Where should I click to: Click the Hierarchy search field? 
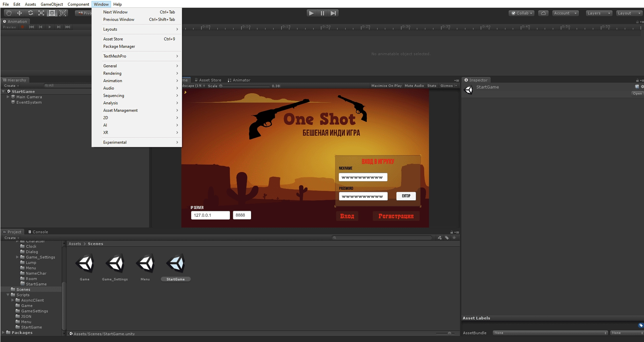(x=67, y=85)
